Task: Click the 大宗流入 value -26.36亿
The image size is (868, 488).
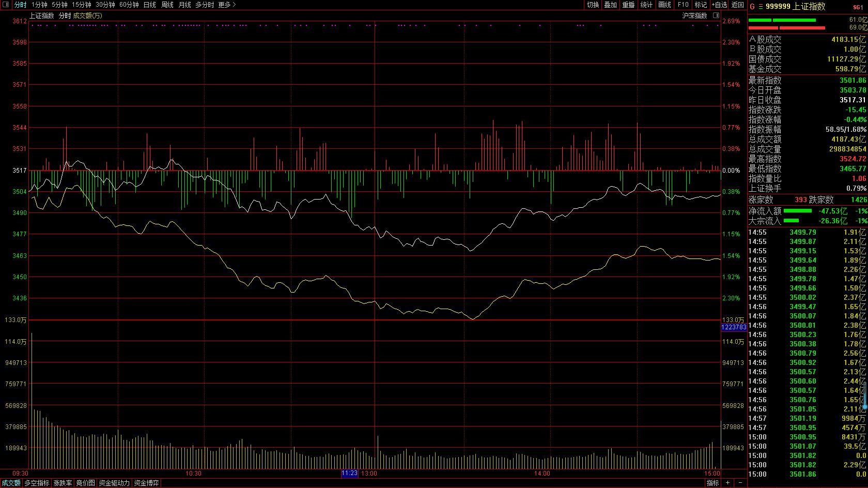Action: [833, 221]
